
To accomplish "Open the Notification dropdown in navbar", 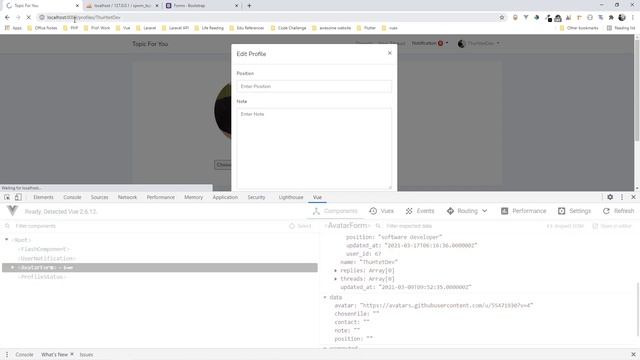I will tap(430, 43).
